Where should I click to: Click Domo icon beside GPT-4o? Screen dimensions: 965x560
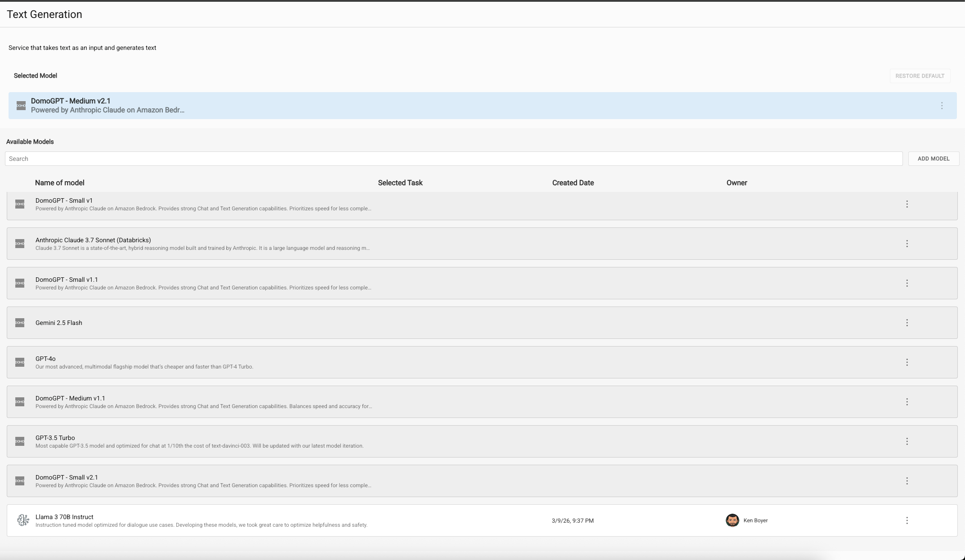20,362
